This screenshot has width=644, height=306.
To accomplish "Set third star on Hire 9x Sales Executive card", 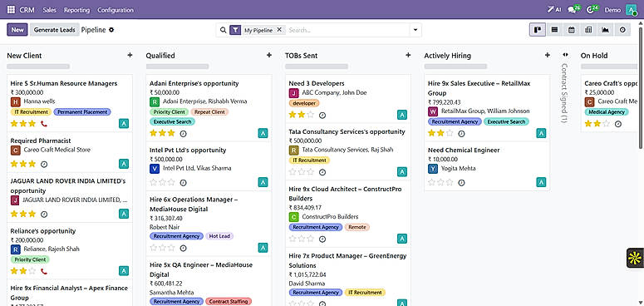I will 450,133.
